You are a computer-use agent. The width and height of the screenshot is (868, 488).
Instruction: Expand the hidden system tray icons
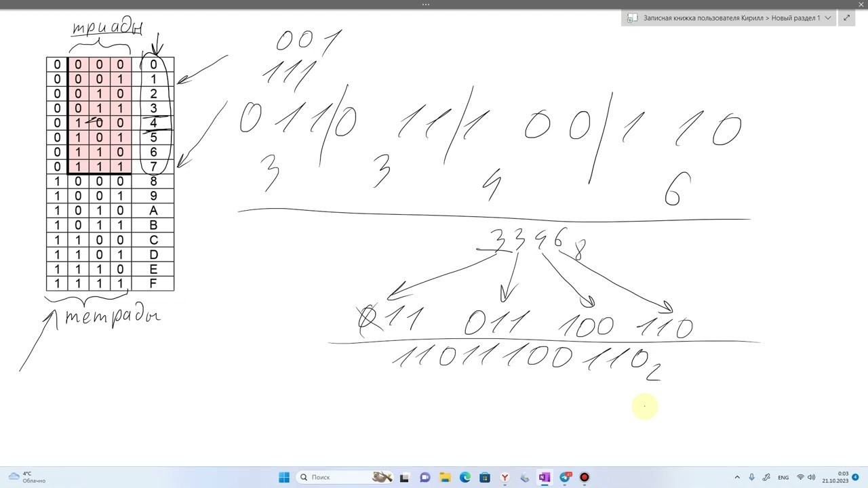point(737,477)
